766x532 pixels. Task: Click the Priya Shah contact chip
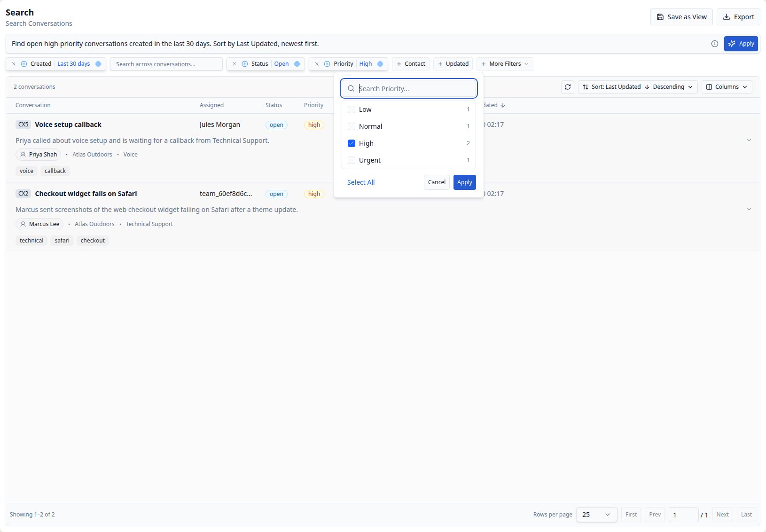point(39,155)
